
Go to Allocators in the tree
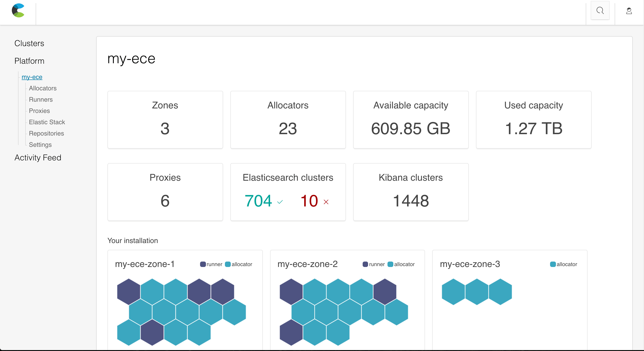tap(43, 88)
